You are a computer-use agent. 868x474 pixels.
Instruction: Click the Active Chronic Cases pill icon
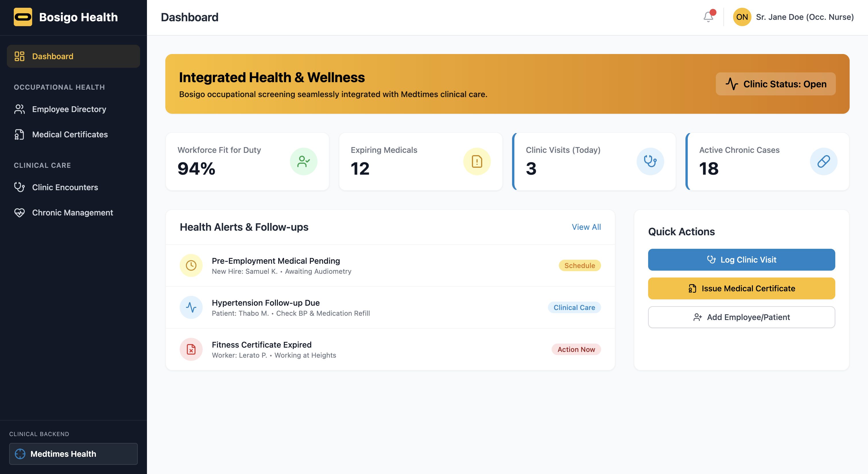pyautogui.click(x=823, y=161)
